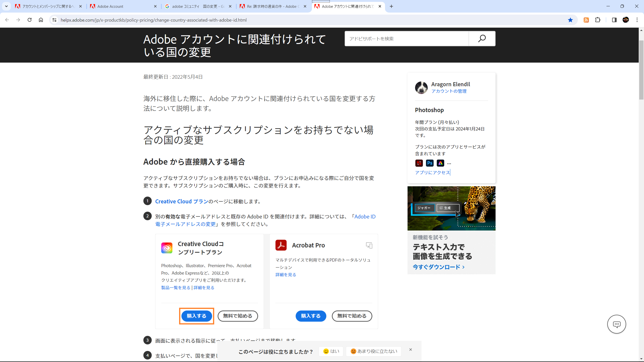Viewport: 644px width, 362px height.
Task: Open a new browser tab
Action: point(391,6)
